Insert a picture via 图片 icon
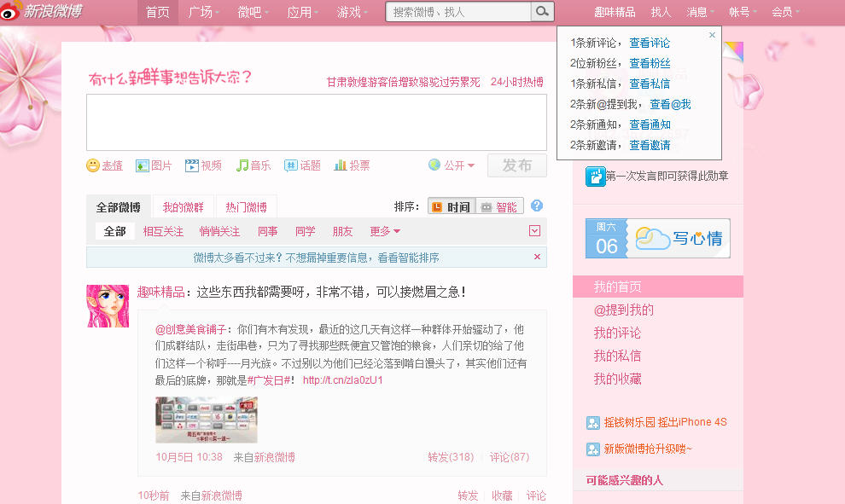 pos(154,165)
